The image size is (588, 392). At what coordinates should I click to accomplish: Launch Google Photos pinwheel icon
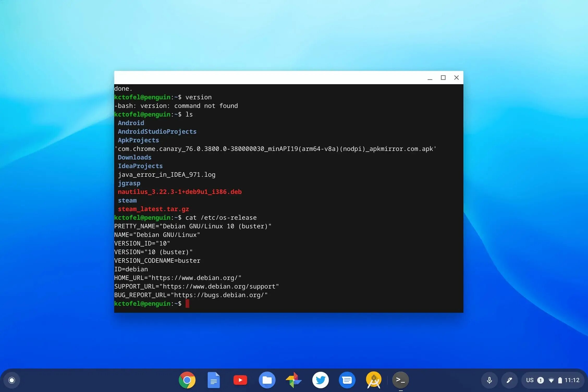click(294, 380)
